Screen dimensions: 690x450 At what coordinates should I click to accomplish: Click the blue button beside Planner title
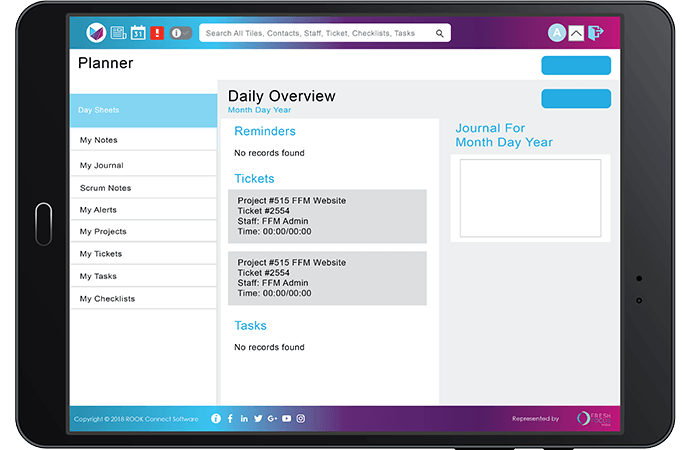coord(575,65)
